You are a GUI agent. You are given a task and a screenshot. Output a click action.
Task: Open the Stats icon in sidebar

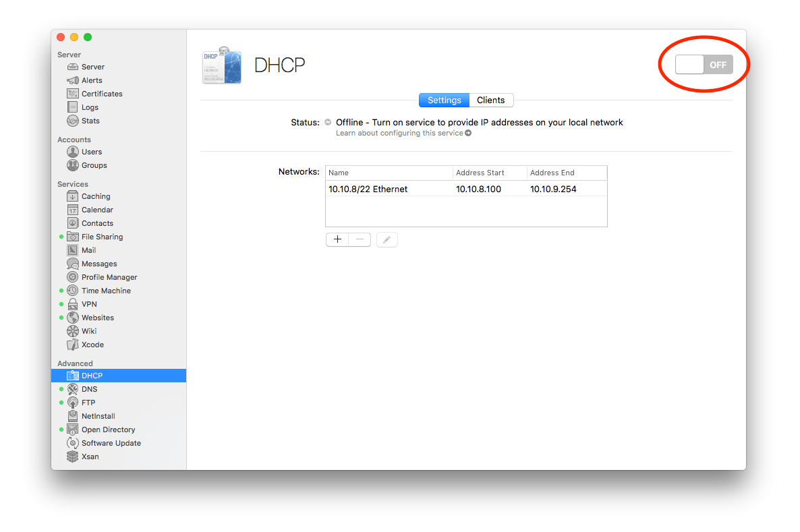73,121
